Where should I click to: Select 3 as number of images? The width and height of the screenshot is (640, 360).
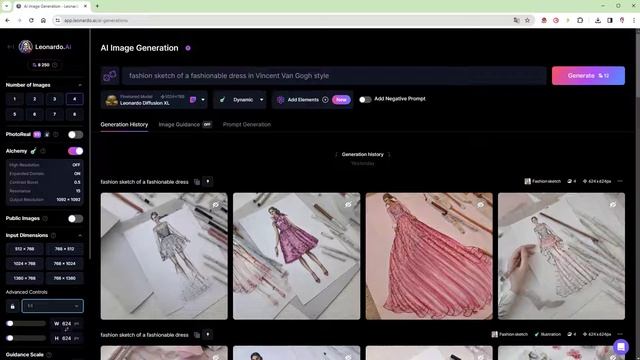54,99
